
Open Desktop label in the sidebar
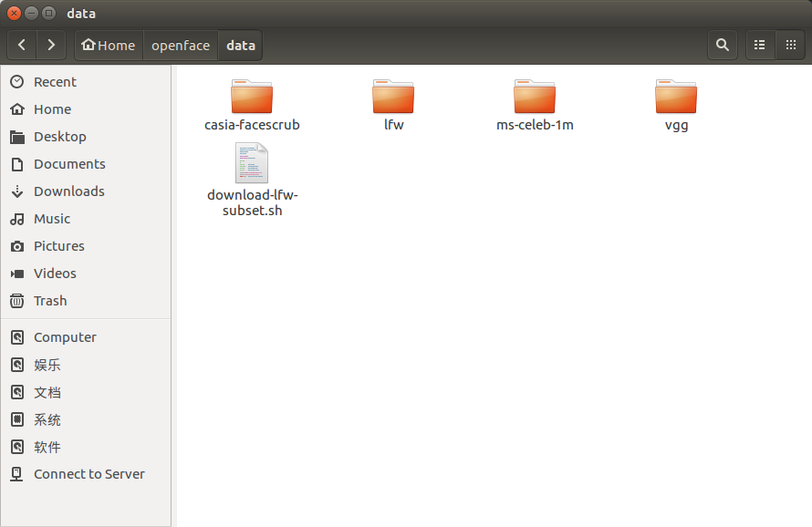pos(60,137)
